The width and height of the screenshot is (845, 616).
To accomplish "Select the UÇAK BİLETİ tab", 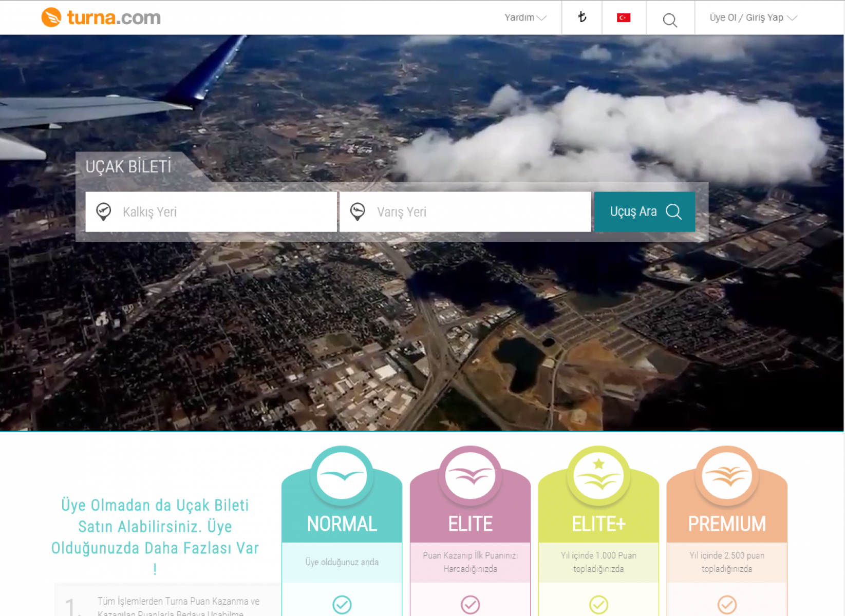I will (128, 167).
